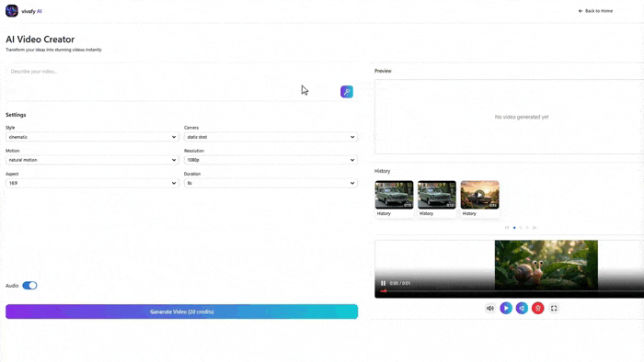Go to the first page of History
This screenshot has width=644, height=362.
click(x=507, y=228)
